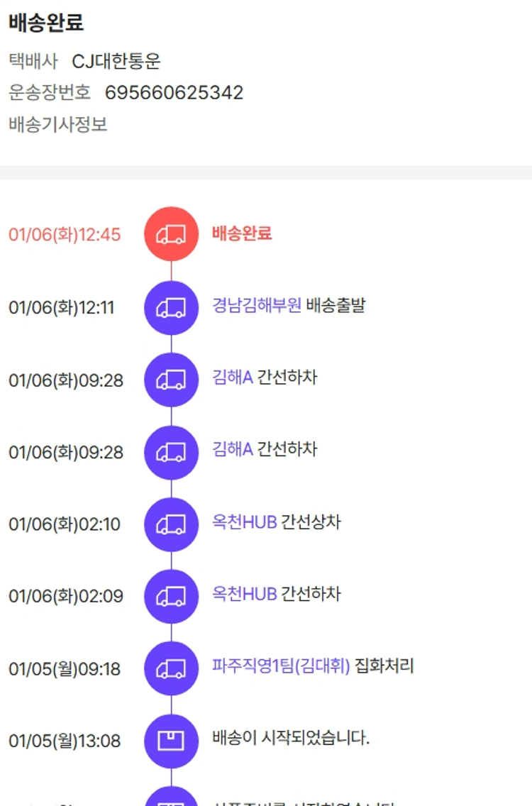Click the 01/06(화)12:45 timestamp
This screenshot has width=532, height=806.
click(x=65, y=235)
